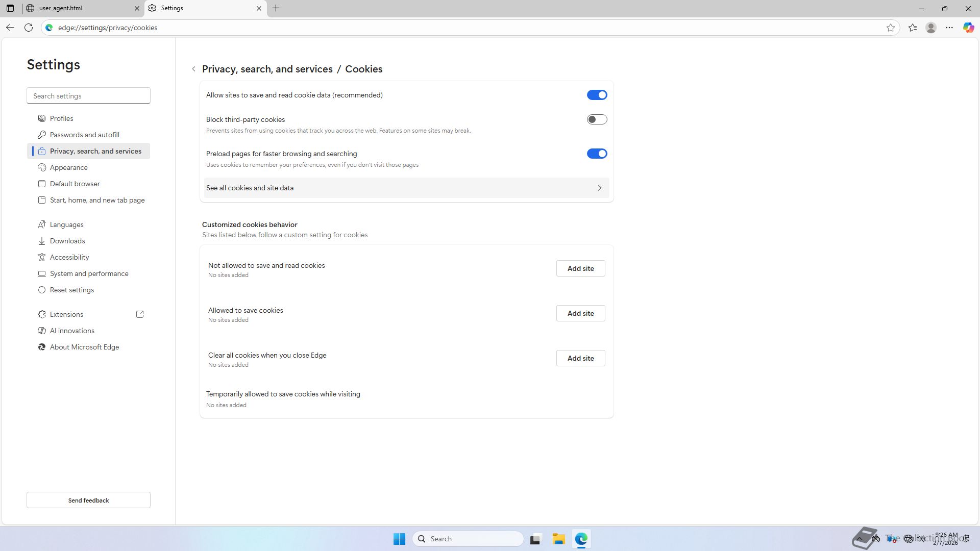
Task: Open tab actions menu icon
Action: point(10,8)
